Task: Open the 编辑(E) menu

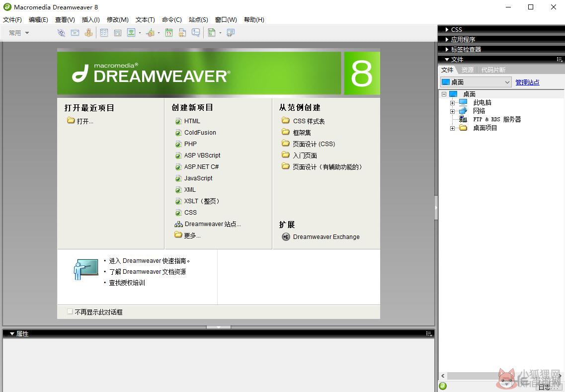Action: pyautogui.click(x=38, y=20)
